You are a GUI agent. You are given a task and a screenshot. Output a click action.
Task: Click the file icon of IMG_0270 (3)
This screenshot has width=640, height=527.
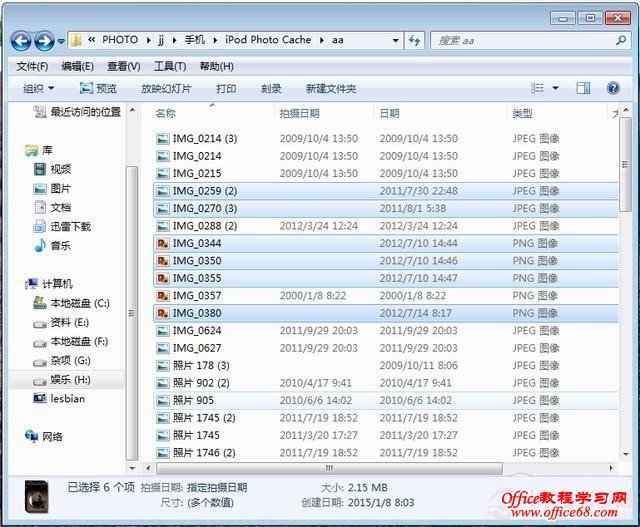coord(163,209)
